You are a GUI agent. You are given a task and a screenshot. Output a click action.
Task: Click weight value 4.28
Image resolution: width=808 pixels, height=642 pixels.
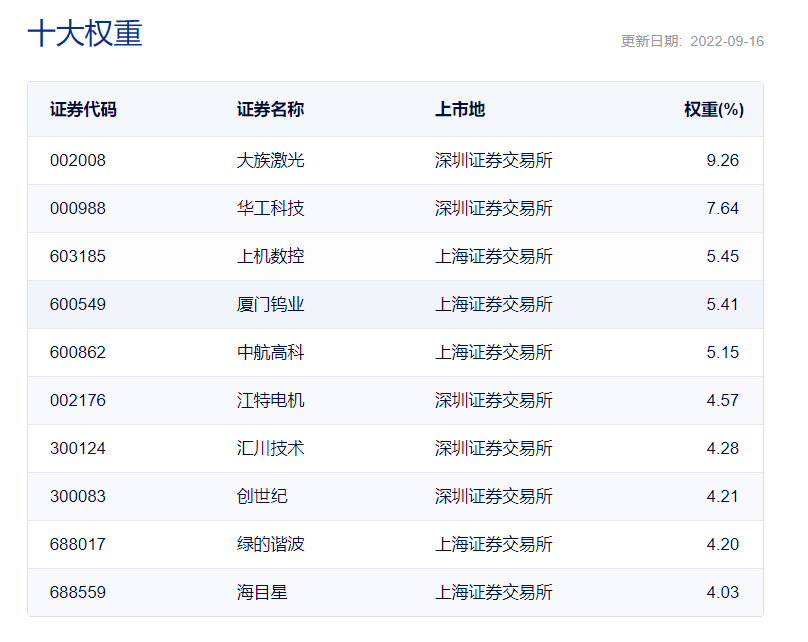[x=722, y=448]
